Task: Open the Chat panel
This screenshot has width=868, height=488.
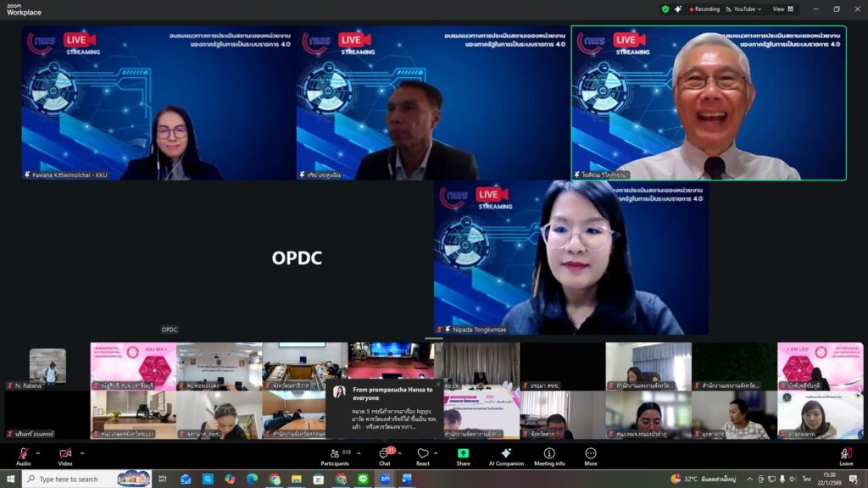Action: (x=384, y=456)
